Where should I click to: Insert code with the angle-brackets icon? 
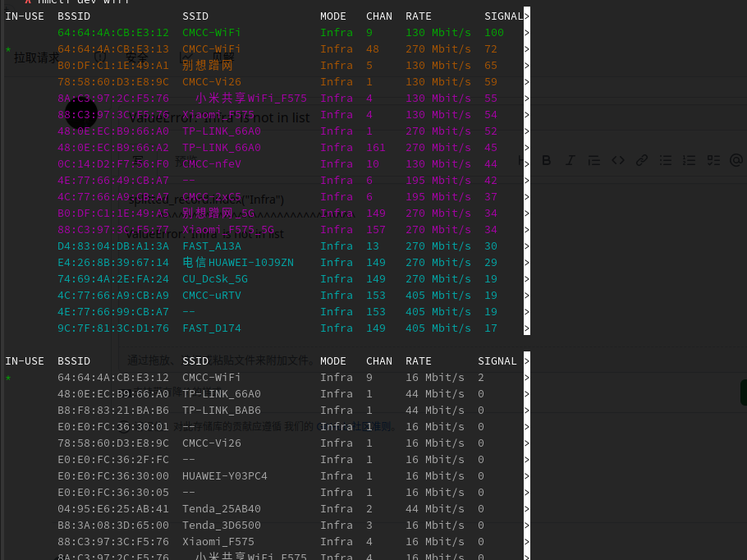coord(618,160)
